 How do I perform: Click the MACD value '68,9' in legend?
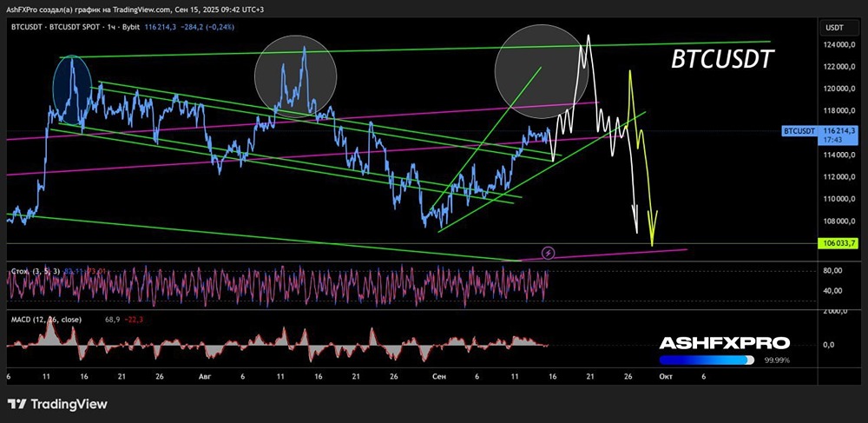(111, 319)
